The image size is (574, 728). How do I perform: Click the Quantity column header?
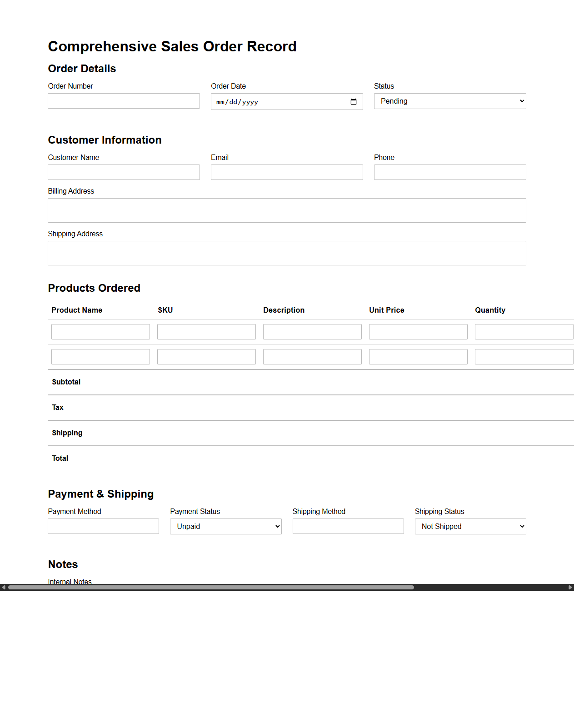[x=490, y=310]
